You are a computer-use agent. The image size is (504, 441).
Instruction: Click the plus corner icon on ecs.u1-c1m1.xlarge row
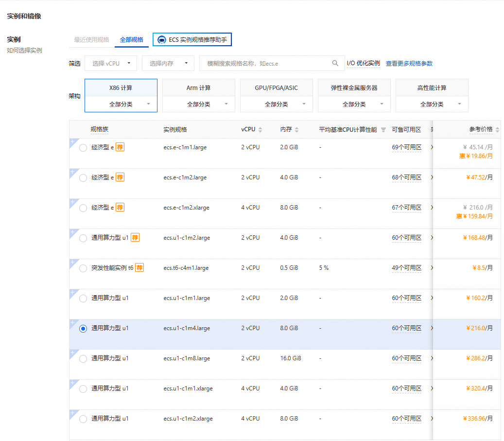(72, 383)
